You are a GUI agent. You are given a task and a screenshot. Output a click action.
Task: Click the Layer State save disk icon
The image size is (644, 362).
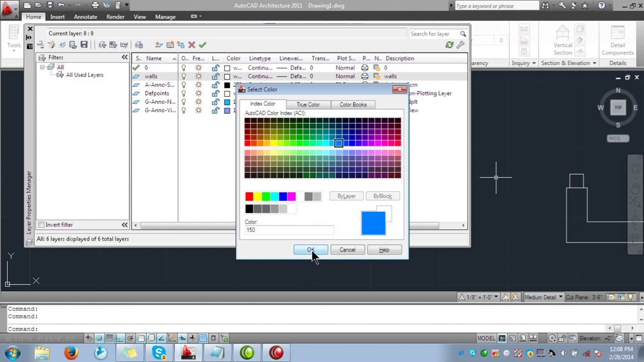pyautogui.click(x=84, y=45)
